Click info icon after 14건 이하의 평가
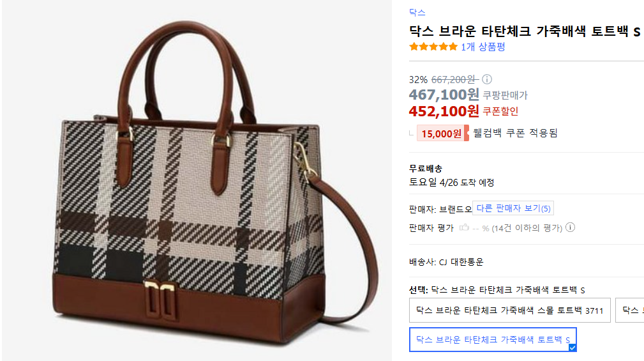 [570, 227]
